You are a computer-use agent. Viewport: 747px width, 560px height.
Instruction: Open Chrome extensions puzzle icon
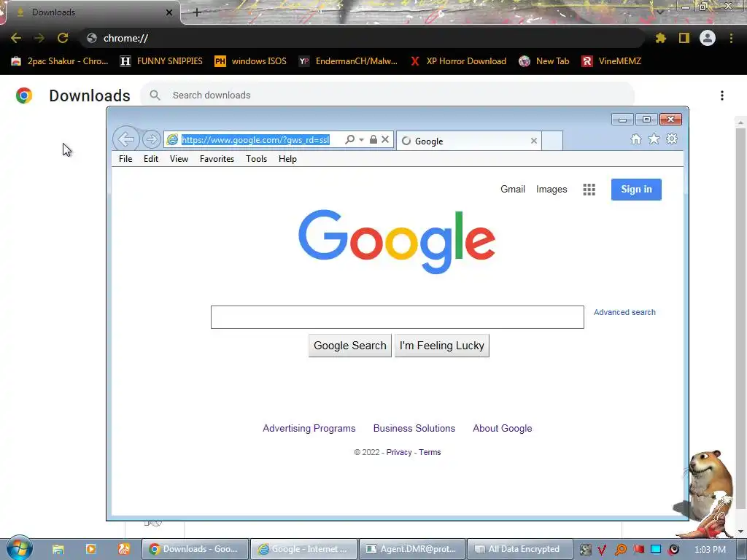pyautogui.click(x=660, y=38)
